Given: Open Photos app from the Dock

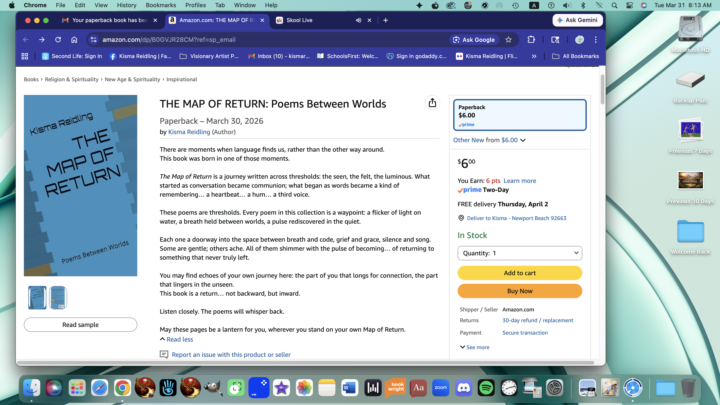Looking at the screenshot, I should coord(304,388).
